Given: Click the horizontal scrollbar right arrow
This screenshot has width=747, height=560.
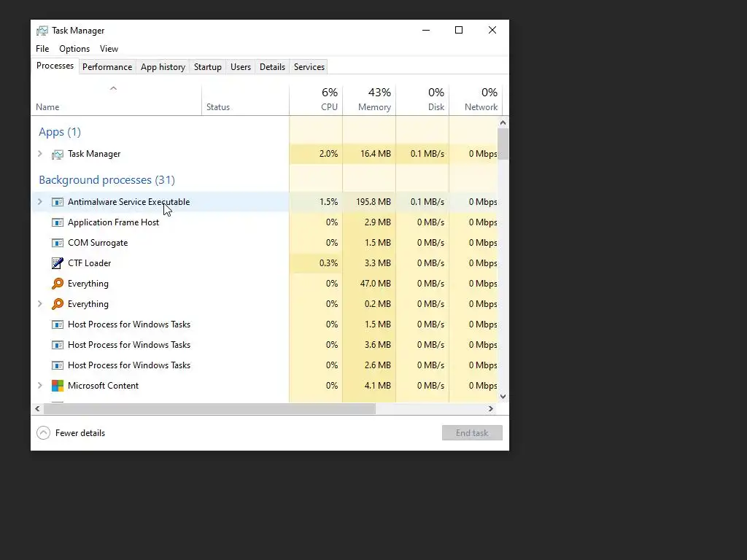Looking at the screenshot, I should (x=491, y=408).
